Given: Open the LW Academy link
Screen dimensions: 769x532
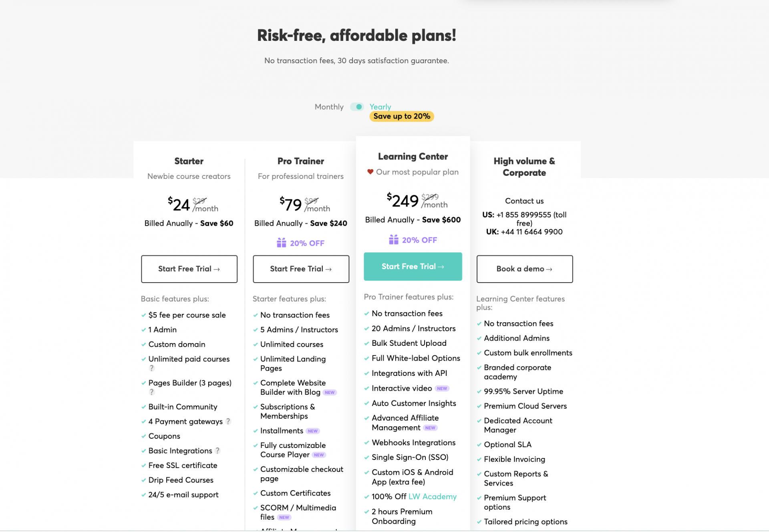Looking at the screenshot, I should [x=432, y=496].
